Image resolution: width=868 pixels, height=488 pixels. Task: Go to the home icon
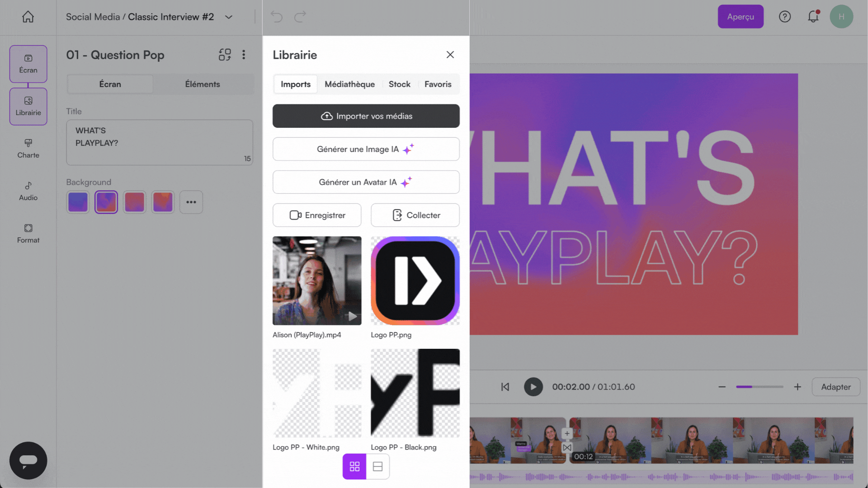pos(28,17)
